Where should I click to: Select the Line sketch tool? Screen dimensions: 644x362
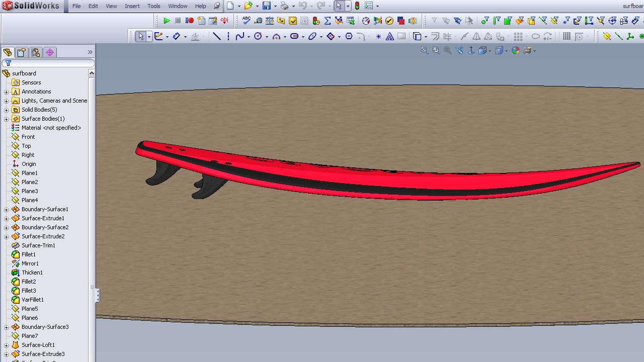tap(217, 36)
